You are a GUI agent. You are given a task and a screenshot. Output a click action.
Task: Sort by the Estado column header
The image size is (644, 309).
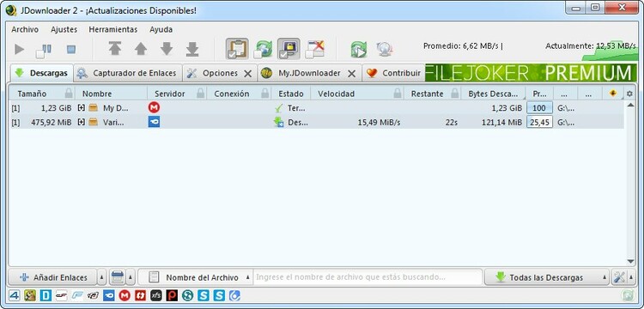pyautogui.click(x=291, y=94)
